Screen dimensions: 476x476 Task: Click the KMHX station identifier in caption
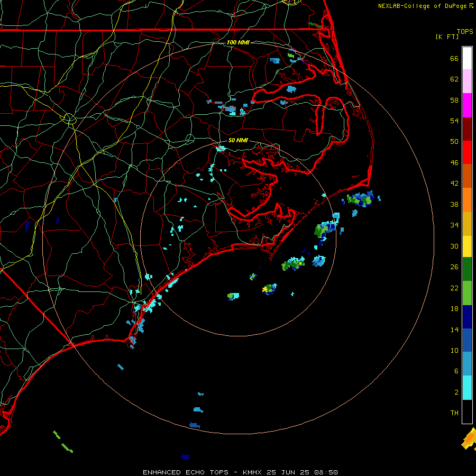[x=253, y=472]
